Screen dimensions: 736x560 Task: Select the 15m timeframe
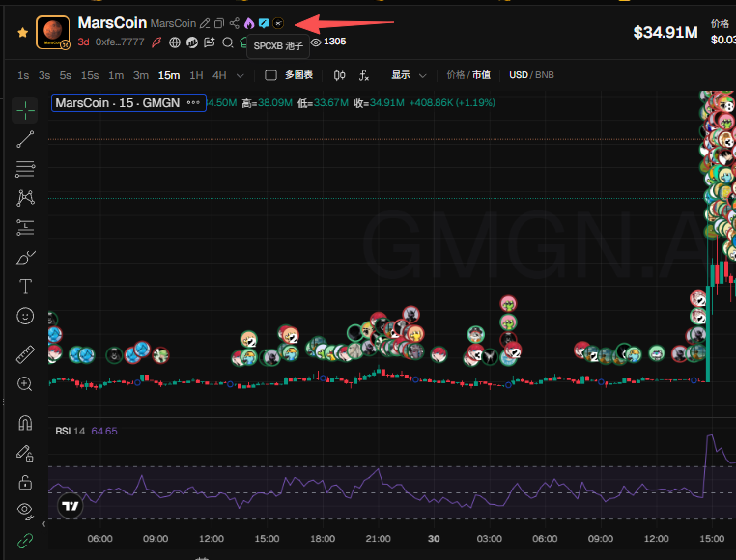click(169, 75)
